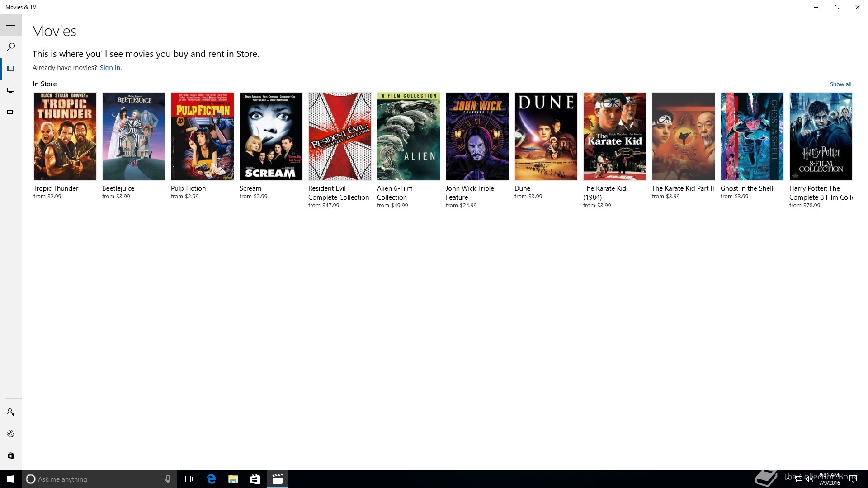The image size is (868, 488).
Task: Switch to the TV section icon
Action: point(11,90)
